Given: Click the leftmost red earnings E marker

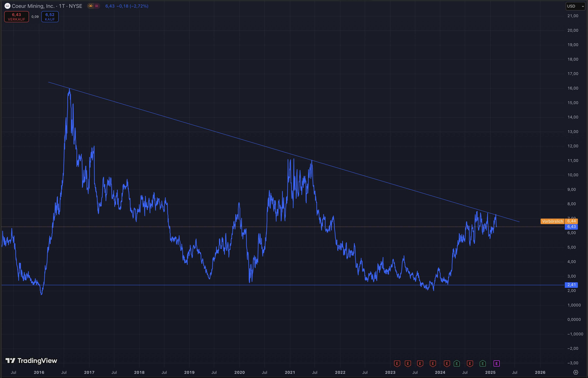Looking at the screenshot, I should (397, 363).
